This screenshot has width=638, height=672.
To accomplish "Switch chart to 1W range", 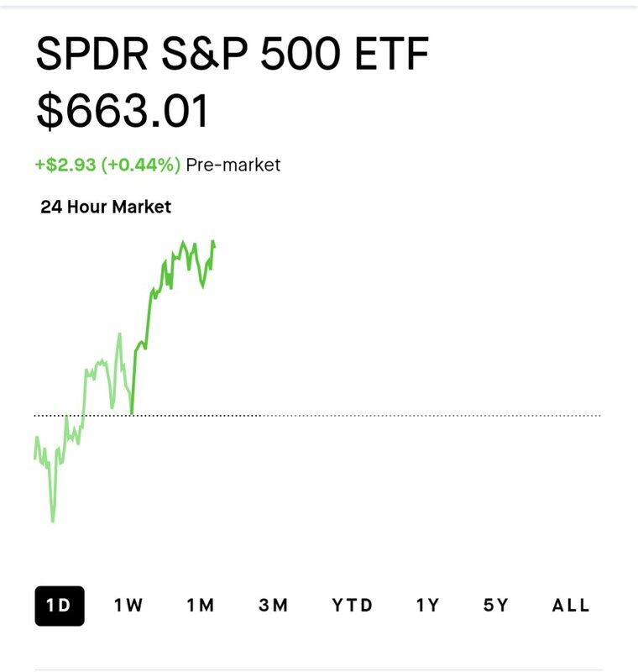I will click(129, 606).
